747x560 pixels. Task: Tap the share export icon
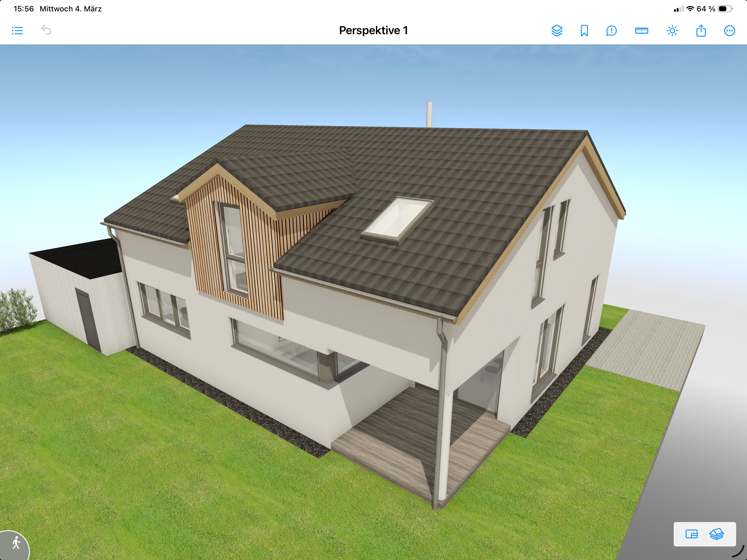click(x=701, y=31)
